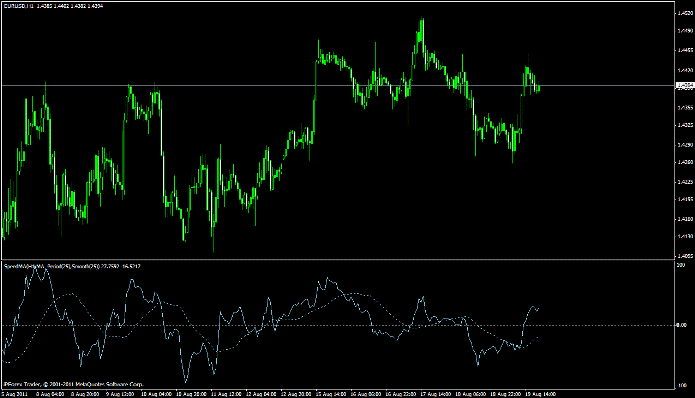Viewport: 695px width, 398px height.
Task: Click the 0.00 level label on indicator scale
Action: [681, 325]
